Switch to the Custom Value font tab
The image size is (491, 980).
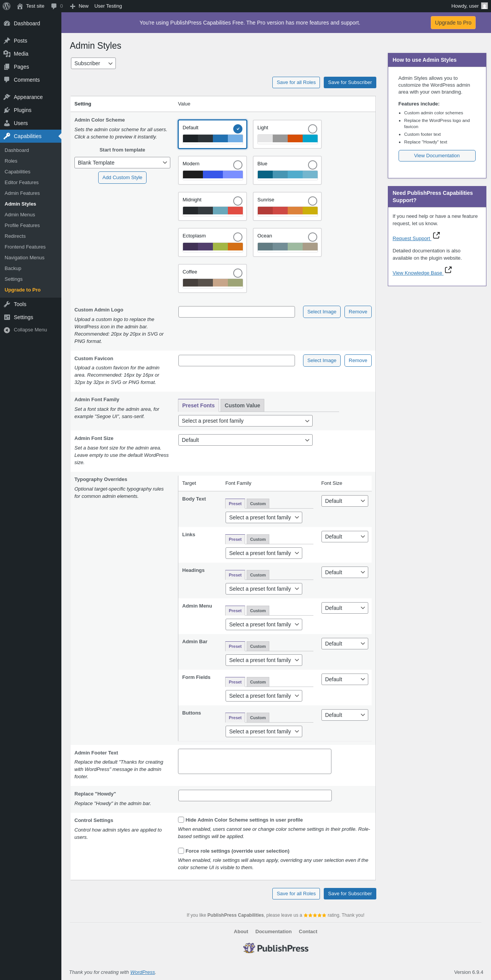(242, 405)
